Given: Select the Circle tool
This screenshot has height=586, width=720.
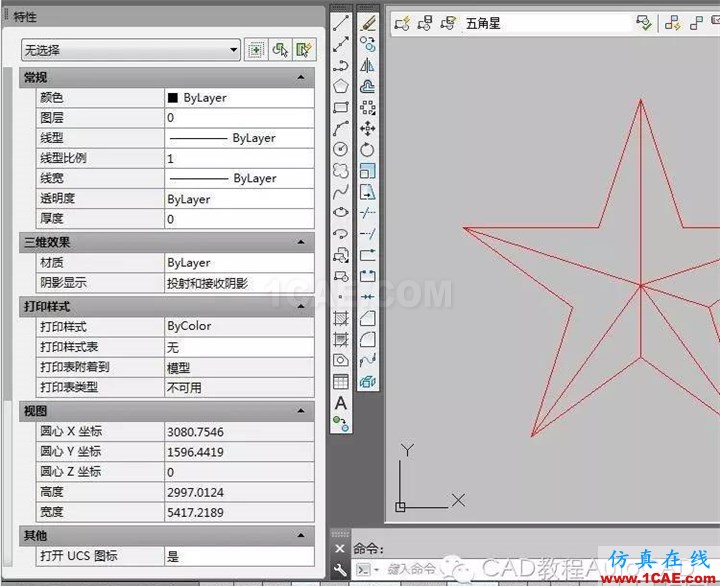Looking at the screenshot, I should click(x=341, y=149).
